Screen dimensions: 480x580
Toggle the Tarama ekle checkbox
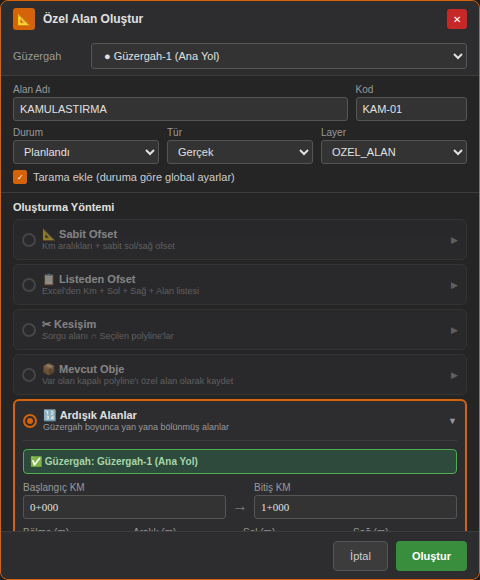pyautogui.click(x=20, y=177)
